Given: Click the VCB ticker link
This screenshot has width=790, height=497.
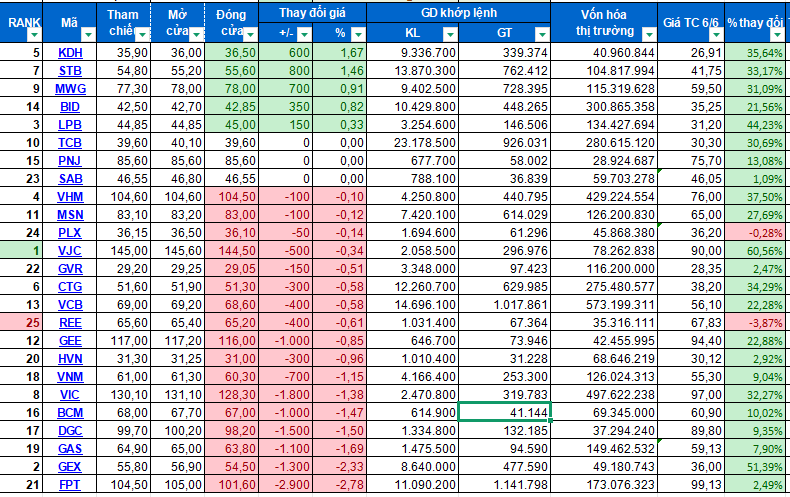Looking at the screenshot, I should [x=70, y=305].
